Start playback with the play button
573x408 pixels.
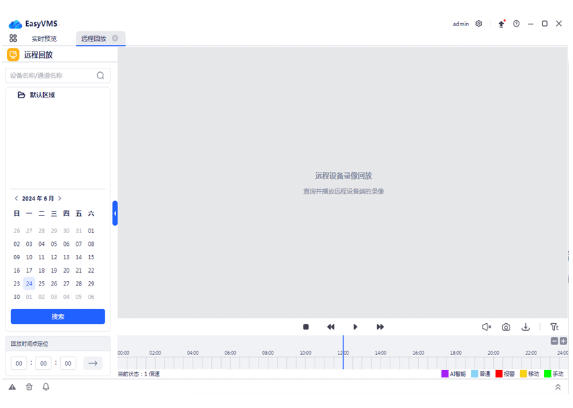coord(355,327)
